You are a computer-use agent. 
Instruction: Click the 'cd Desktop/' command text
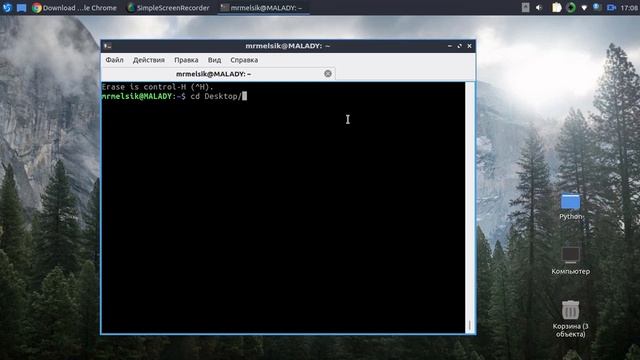216,96
